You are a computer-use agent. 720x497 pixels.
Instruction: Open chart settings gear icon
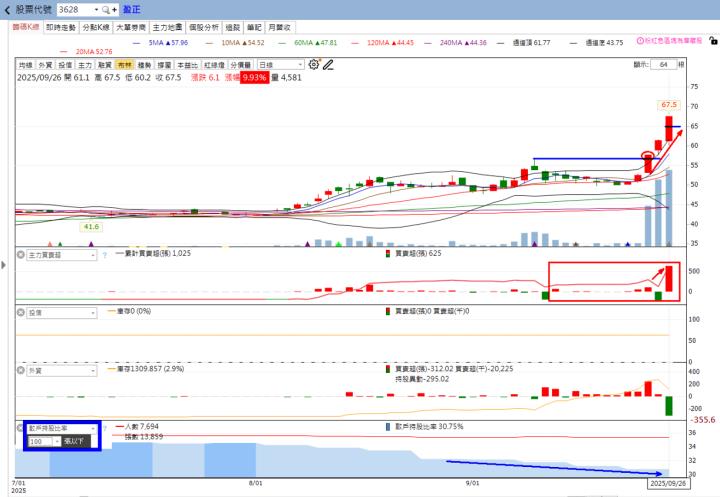coord(314,64)
